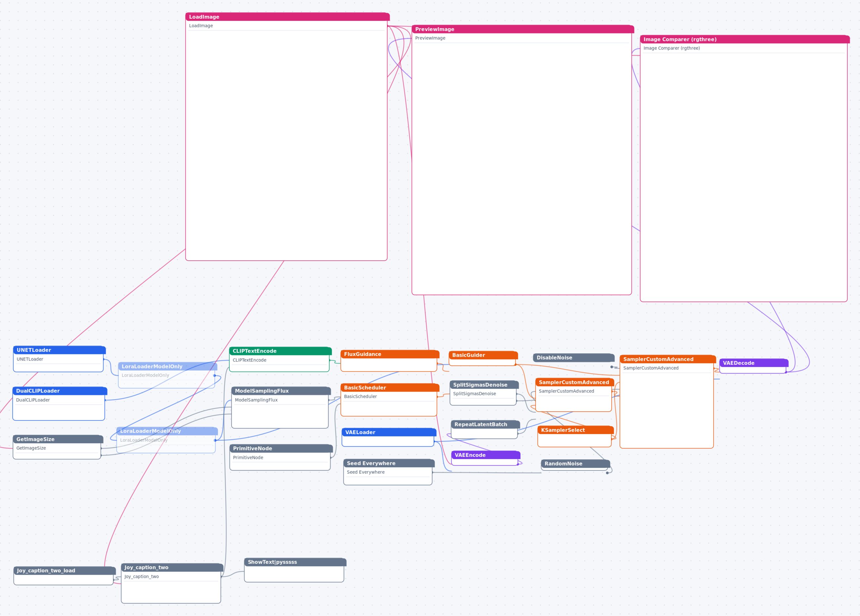Click the BasicScheduler node title bar
Viewport: 860px width, 616px height.
tap(390, 388)
